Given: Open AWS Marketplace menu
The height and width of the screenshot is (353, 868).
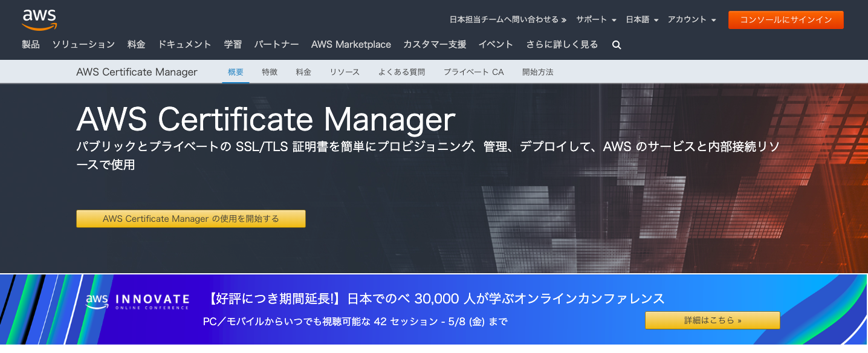Looking at the screenshot, I should [x=351, y=44].
